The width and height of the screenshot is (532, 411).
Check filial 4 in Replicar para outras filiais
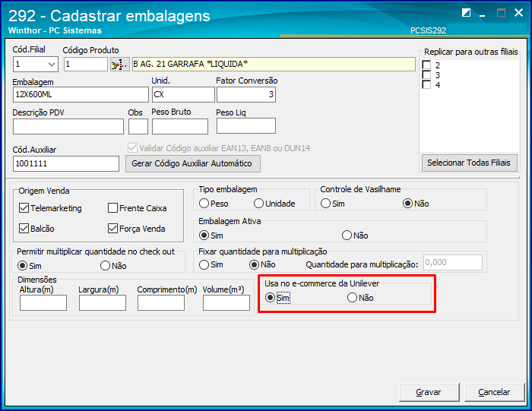click(426, 85)
